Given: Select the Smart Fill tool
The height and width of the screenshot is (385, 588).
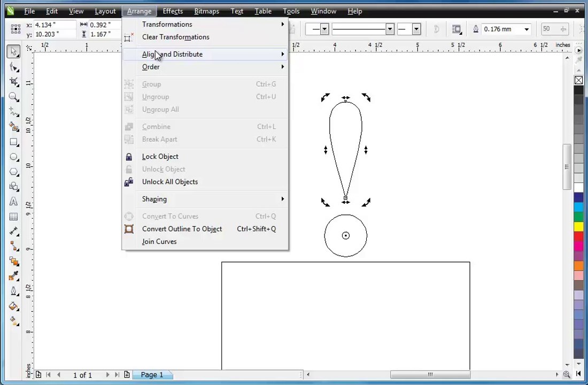Looking at the screenshot, I should (14, 127).
